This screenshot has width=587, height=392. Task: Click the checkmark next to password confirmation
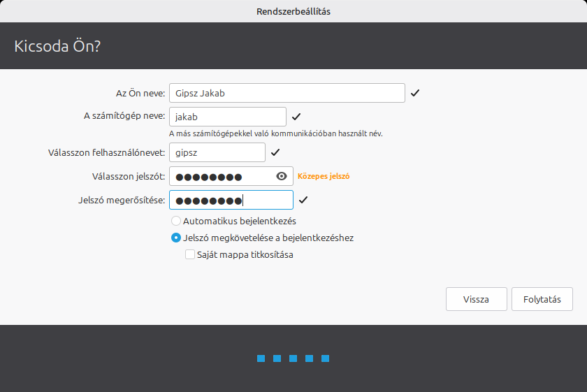coord(303,200)
